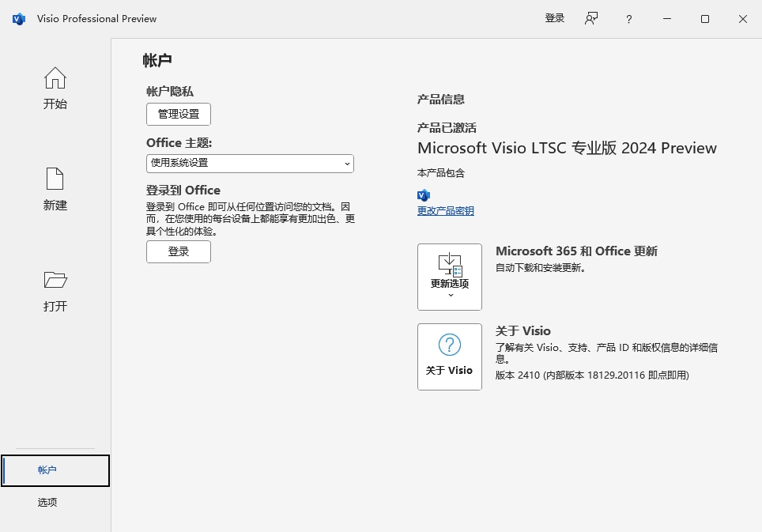Click the small Visio icon under 本产品包含
Image resolution: width=762 pixels, height=532 pixels.
click(423, 194)
